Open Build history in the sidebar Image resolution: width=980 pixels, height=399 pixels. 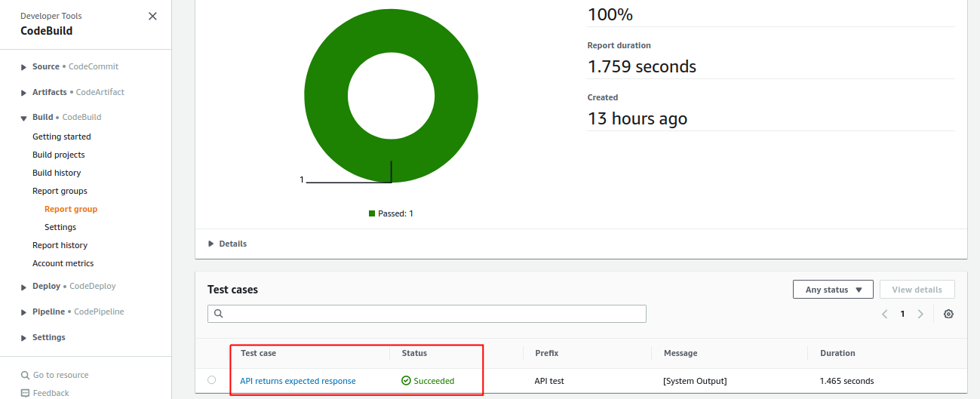click(57, 173)
